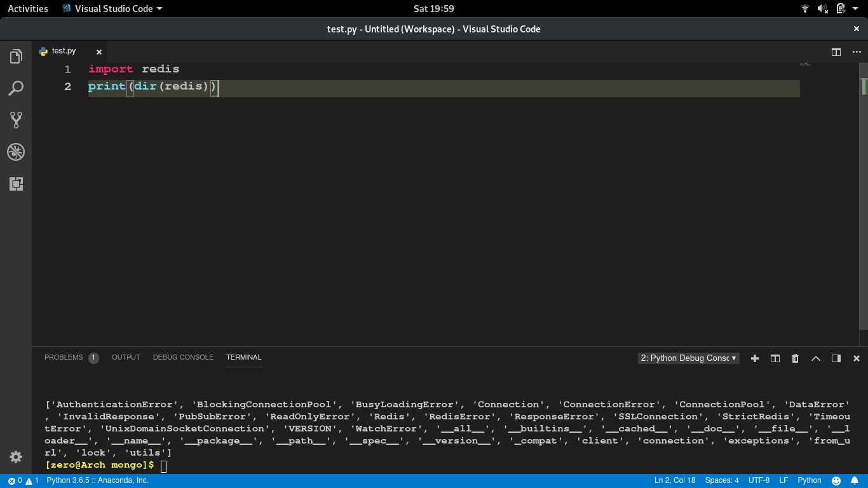The height and width of the screenshot is (488, 868).
Task: Place cursor in line 2 print(dir(redis))
Action: (153, 86)
